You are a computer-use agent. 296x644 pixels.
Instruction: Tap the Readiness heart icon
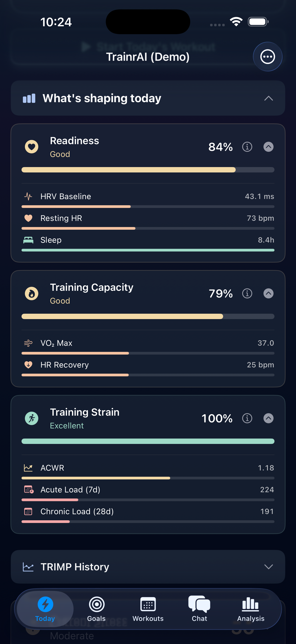[31, 147]
